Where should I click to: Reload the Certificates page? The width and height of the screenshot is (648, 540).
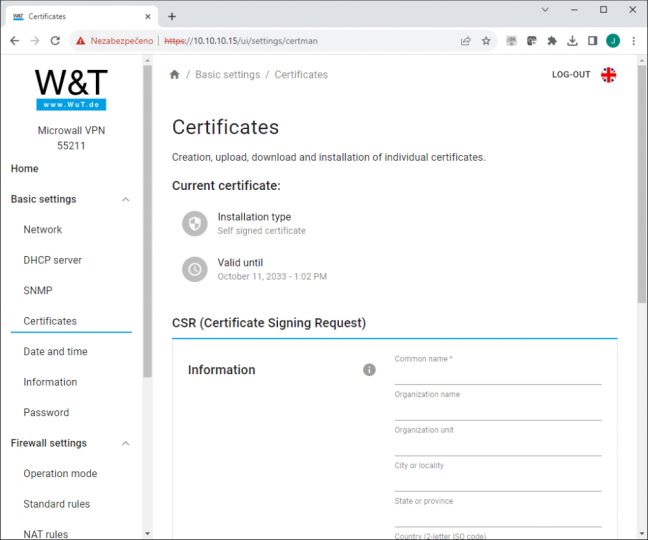pos(55,41)
